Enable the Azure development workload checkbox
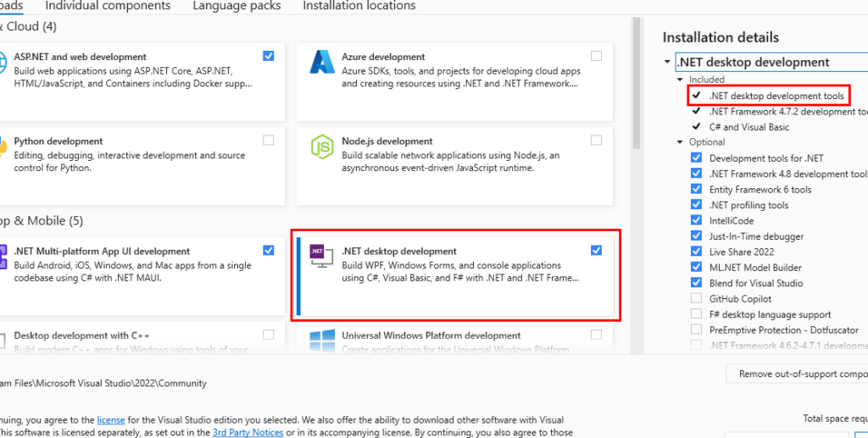The image size is (868, 438). coord(596,56)
